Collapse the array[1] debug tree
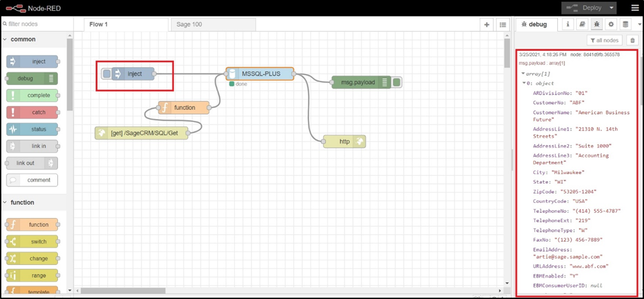The height and width of the screenshot is (299, 644). click(x=523, y=74)
